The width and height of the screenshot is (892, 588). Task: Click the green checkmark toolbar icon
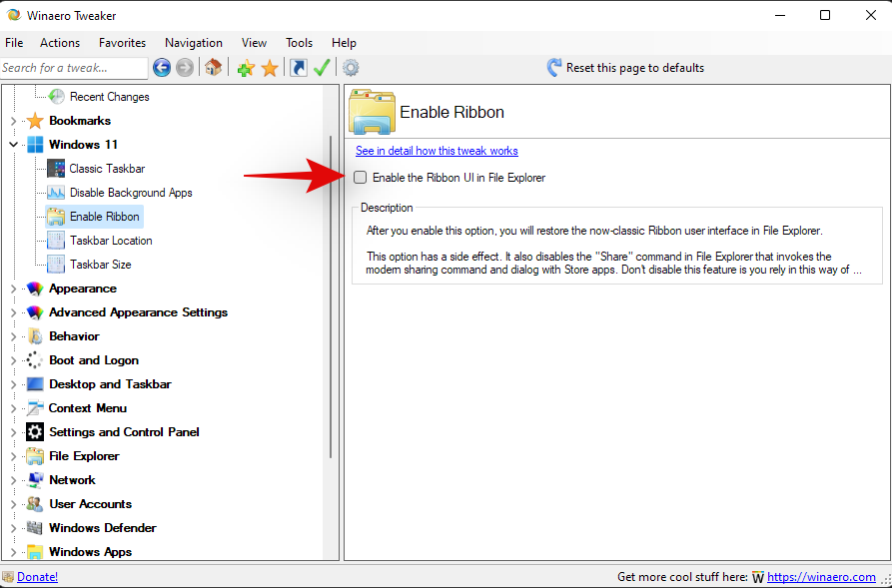click(x=322, y=68)
